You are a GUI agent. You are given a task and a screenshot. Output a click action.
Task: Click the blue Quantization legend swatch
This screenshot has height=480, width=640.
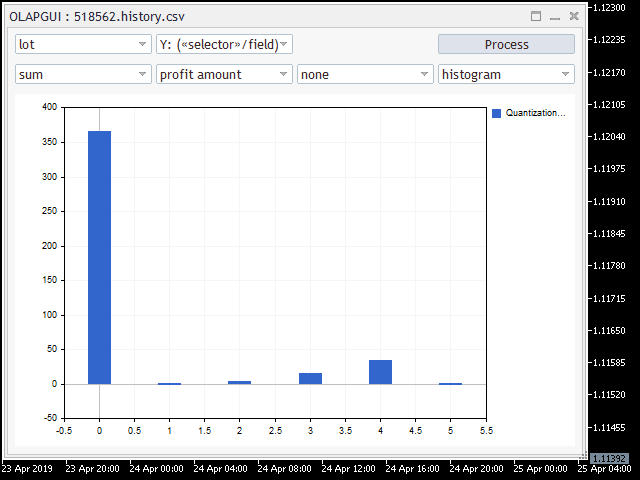496,113
